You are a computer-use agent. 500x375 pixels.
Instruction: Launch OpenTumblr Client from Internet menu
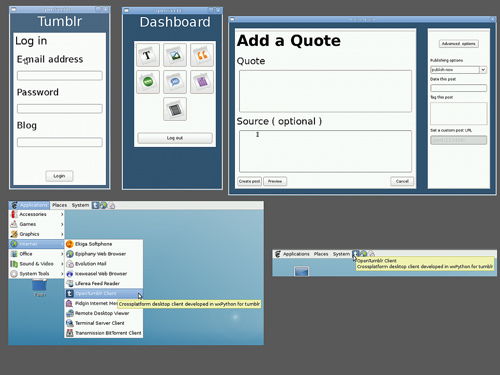(x=104, y=293)
